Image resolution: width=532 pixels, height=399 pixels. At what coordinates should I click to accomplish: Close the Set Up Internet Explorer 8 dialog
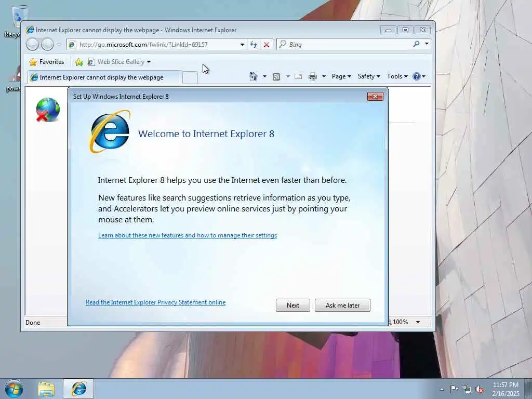pyautogui.click(x=375, y=96)
